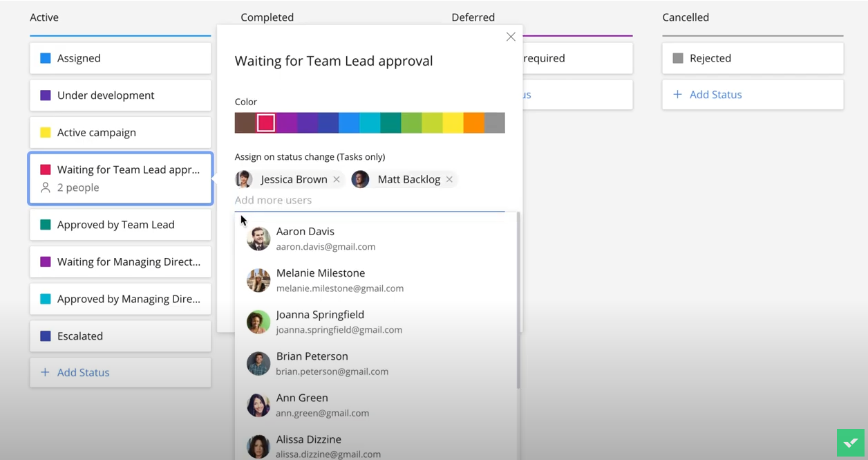Open the Rejected status

point(753,58)
